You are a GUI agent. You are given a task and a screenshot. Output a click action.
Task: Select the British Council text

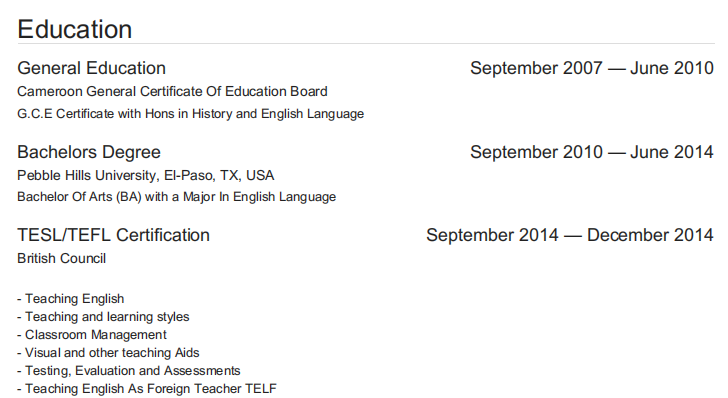click(62, 258)
